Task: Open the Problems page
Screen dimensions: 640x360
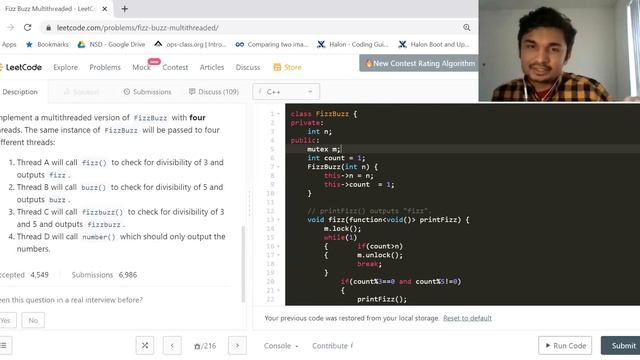Action: tap(105, 67)
